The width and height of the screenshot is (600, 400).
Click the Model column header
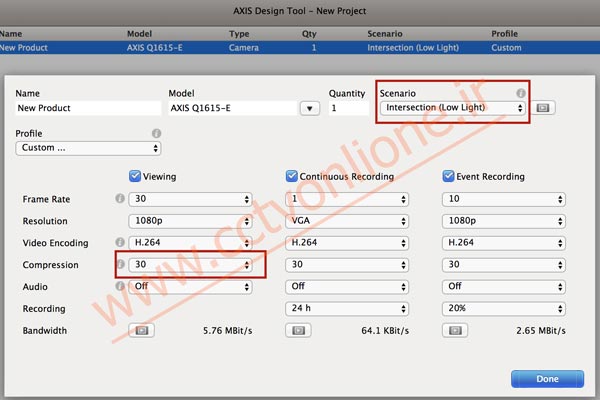(x=139, y=34)
